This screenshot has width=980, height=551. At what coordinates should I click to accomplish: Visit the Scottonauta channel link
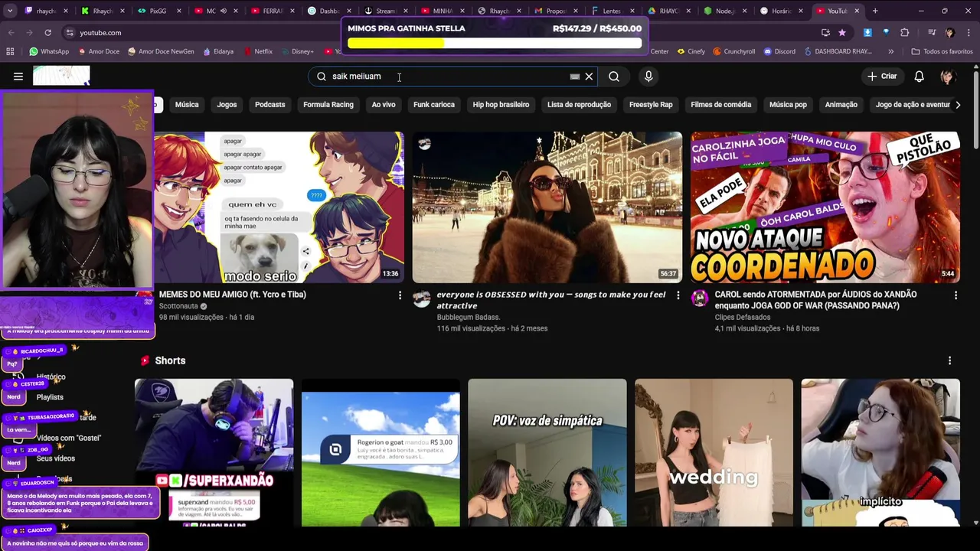tap(178, 306)
